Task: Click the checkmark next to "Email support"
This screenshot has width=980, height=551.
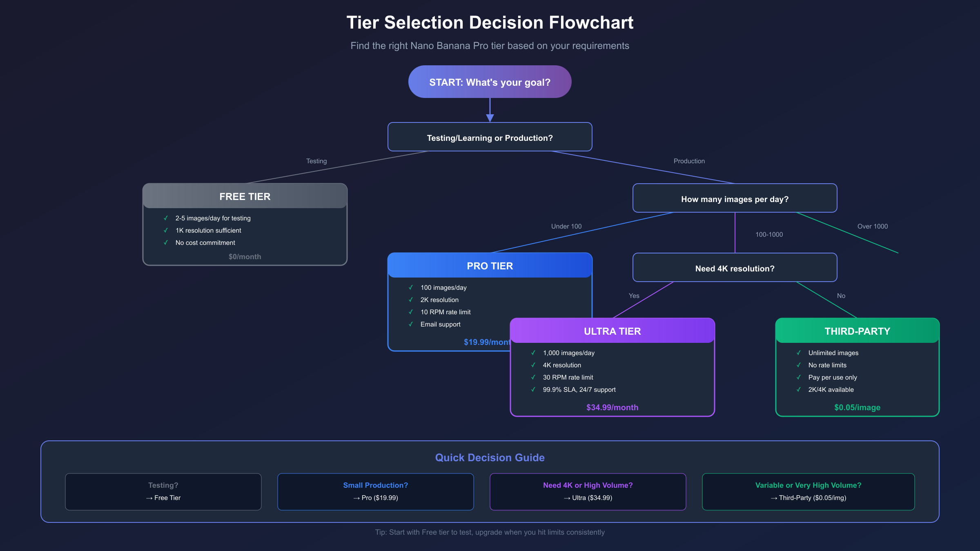Action: click(x=411, y=324)
